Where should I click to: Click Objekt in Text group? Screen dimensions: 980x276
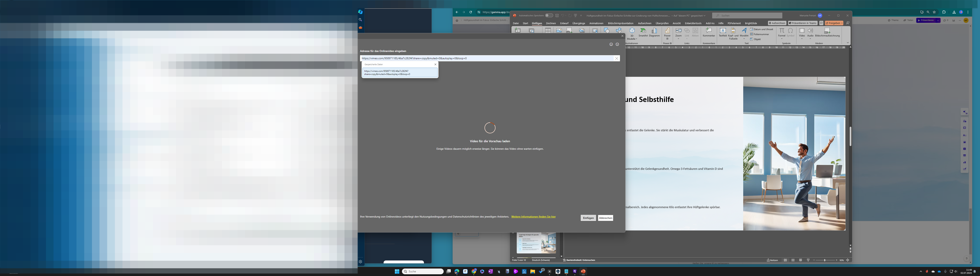tap(755, 39)
